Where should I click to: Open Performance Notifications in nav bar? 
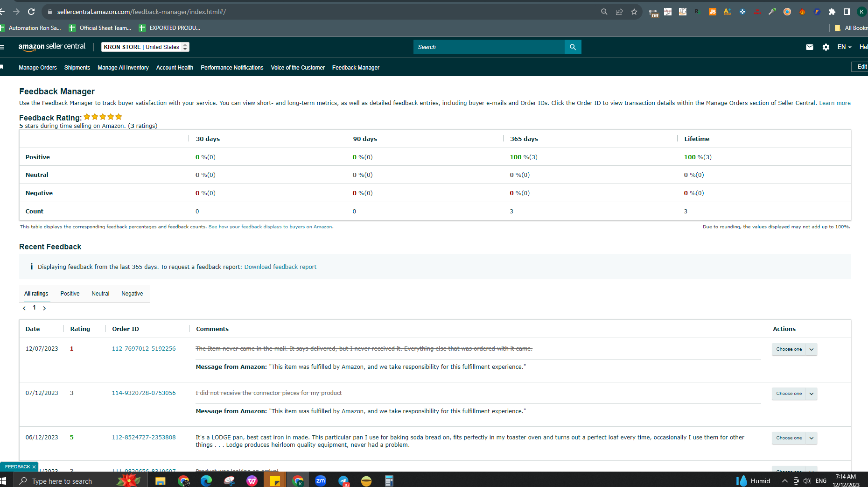click(x=232, y=68)
